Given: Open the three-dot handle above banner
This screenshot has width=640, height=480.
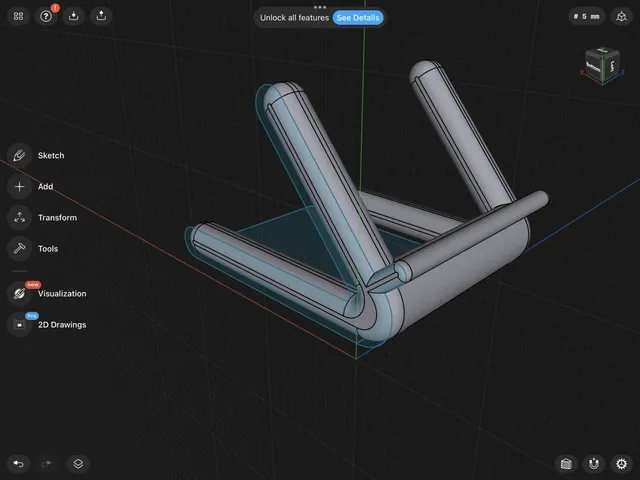Looking at the screenshot, I should point(320,7).
